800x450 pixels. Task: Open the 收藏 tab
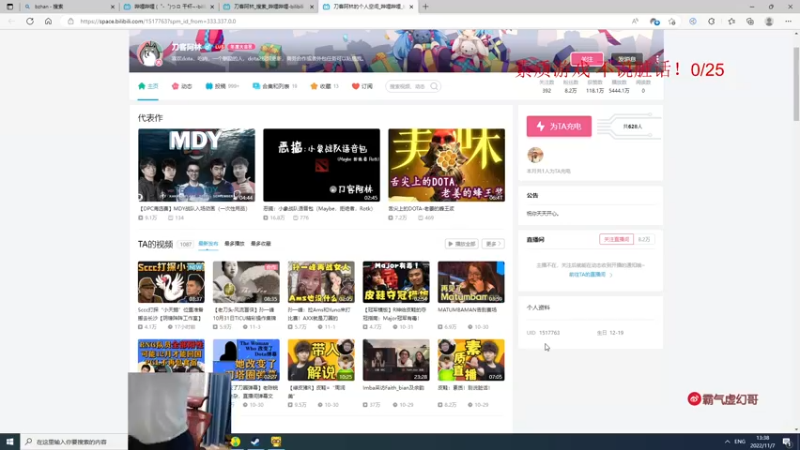[x=324, y=86]
